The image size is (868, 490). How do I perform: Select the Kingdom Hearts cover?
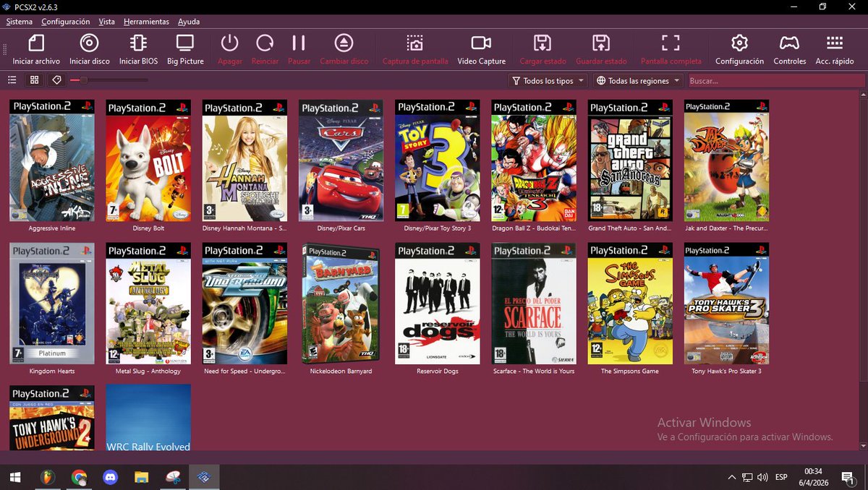click(52, 304)
